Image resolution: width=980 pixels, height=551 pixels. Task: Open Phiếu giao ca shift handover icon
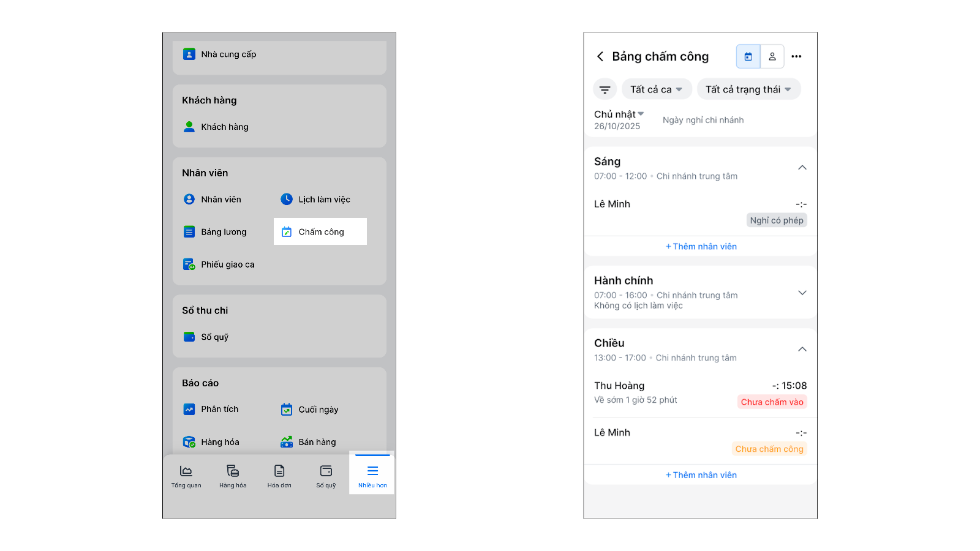tap(189, 264)
